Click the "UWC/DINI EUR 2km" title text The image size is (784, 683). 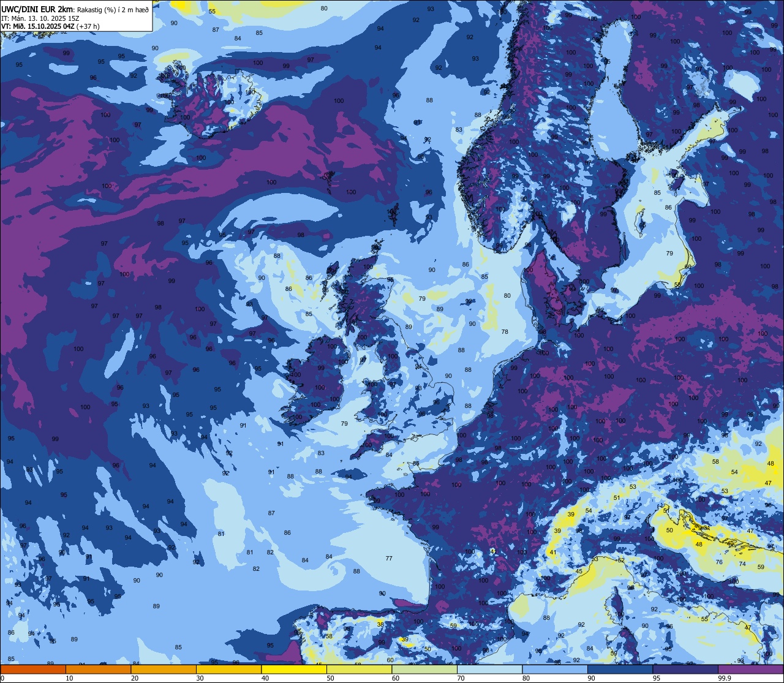[38, 9]
